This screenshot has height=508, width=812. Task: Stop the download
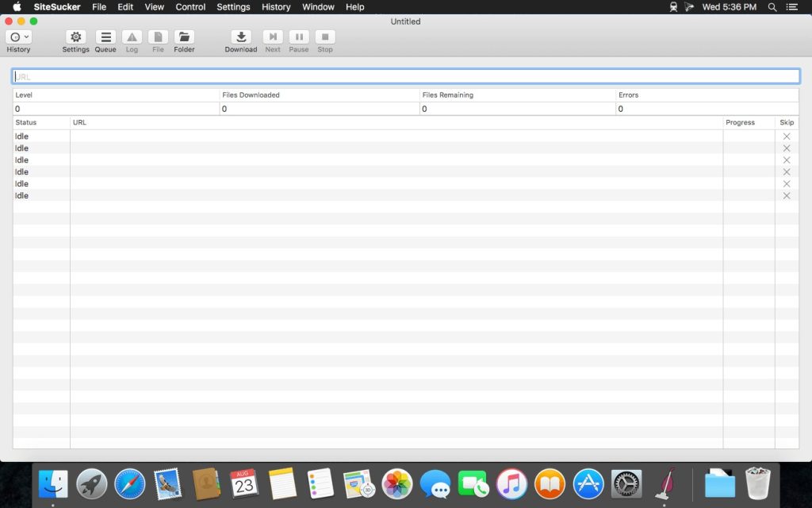(325, 37)
